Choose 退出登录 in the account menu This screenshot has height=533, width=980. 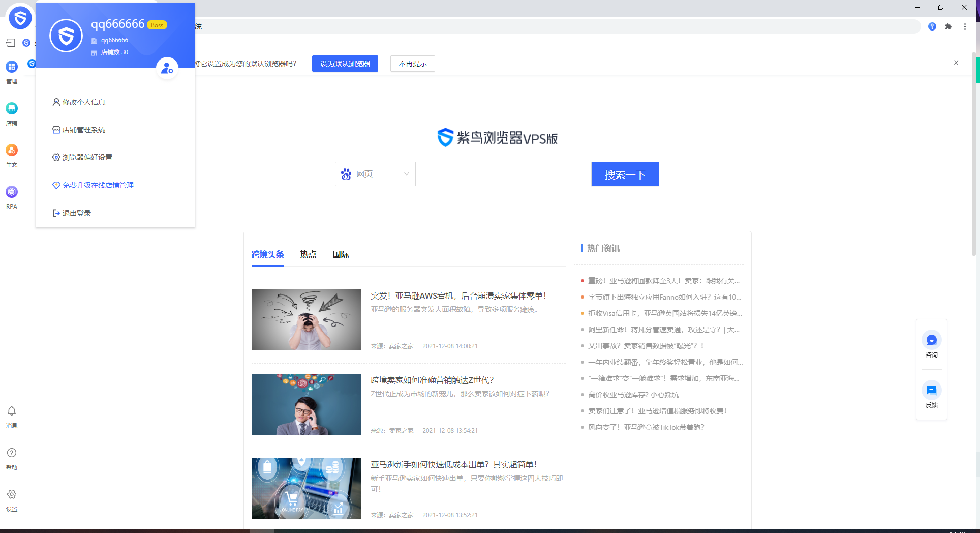[x=76, y=213]
